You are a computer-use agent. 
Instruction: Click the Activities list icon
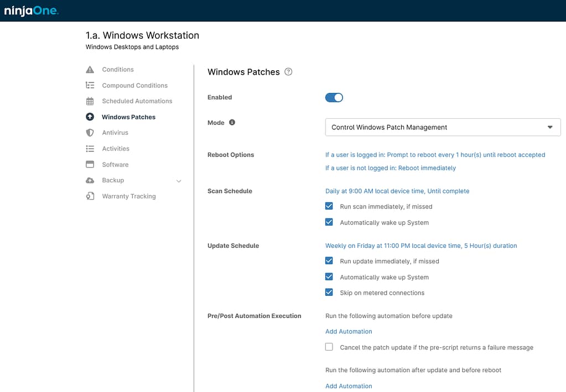coord(91,148)
